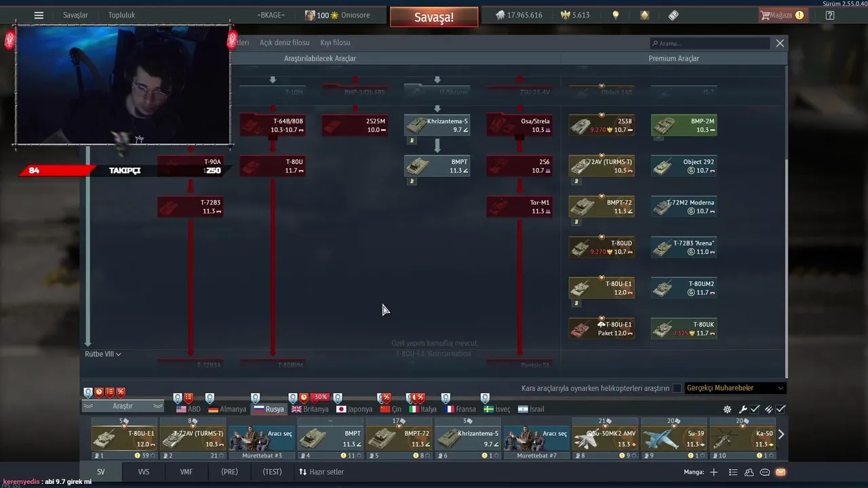Screen dimensions: 868x488
Task: Switch to Açık deniz filosu tab
Action: [284, 43]
